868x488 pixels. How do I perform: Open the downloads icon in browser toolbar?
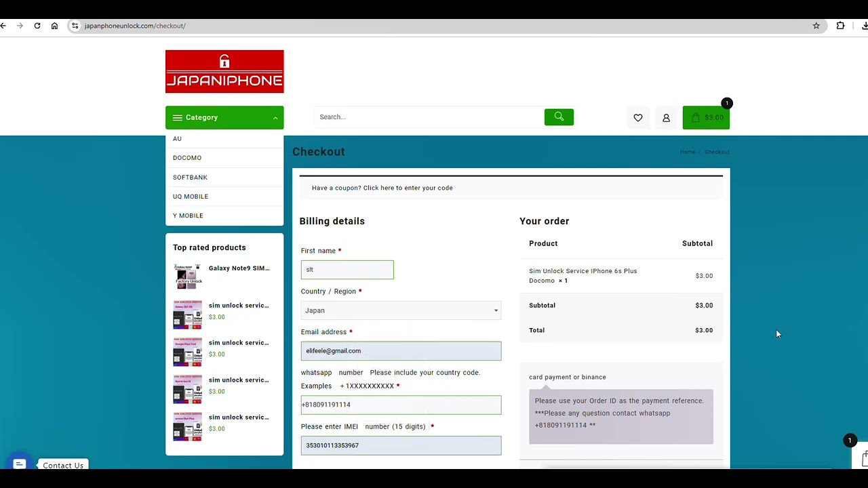point(865,26)
